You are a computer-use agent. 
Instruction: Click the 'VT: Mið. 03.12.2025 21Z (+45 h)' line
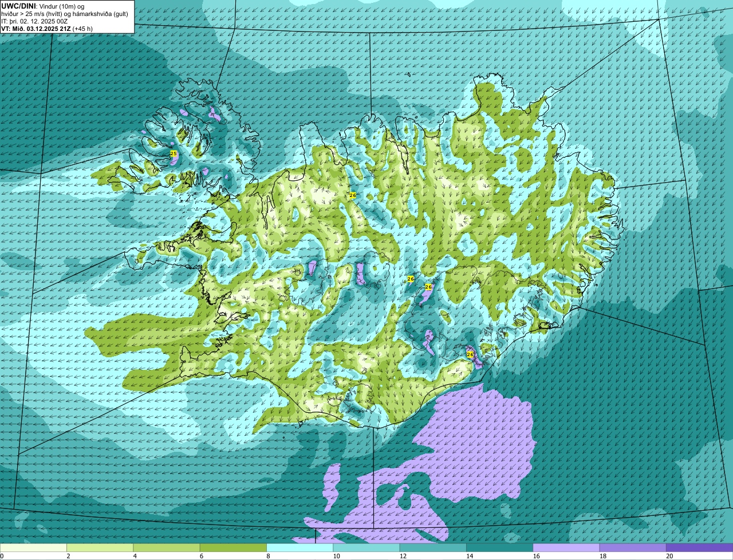click(x=47, y=28)
